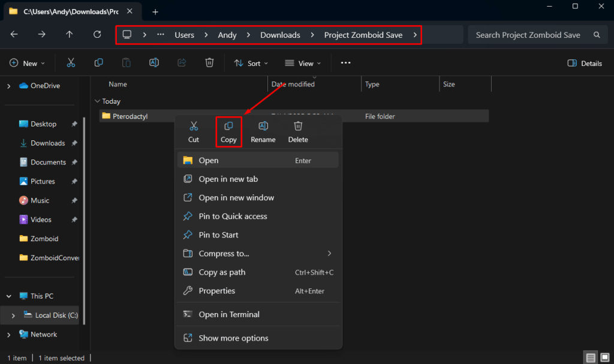Click the toolbar Cut scissors icon

coord(71,63)
